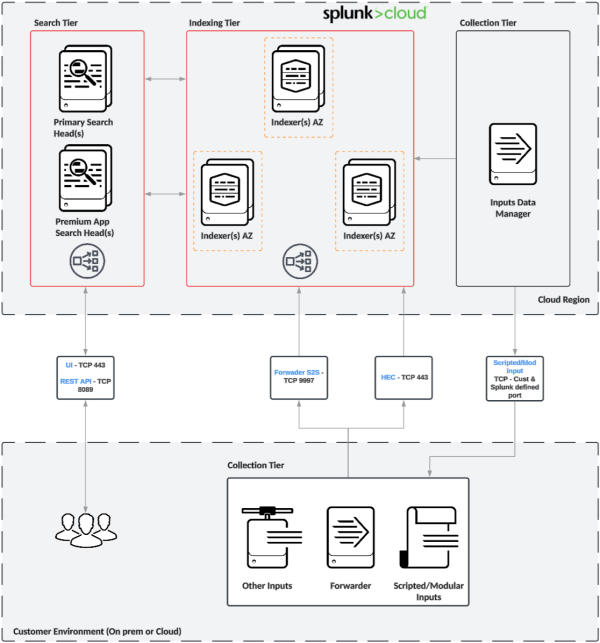The width and height of the screenshot is (600, 643).
Task: Click the HEC link text
Action: tap(388, 377)
